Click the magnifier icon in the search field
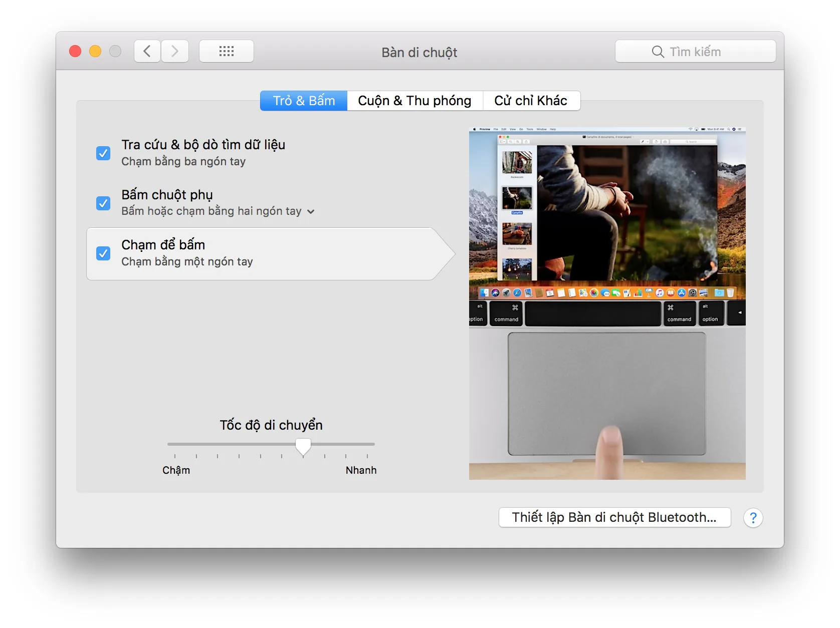Viewport: 840px width, 628px height. (x=658, y=52)
